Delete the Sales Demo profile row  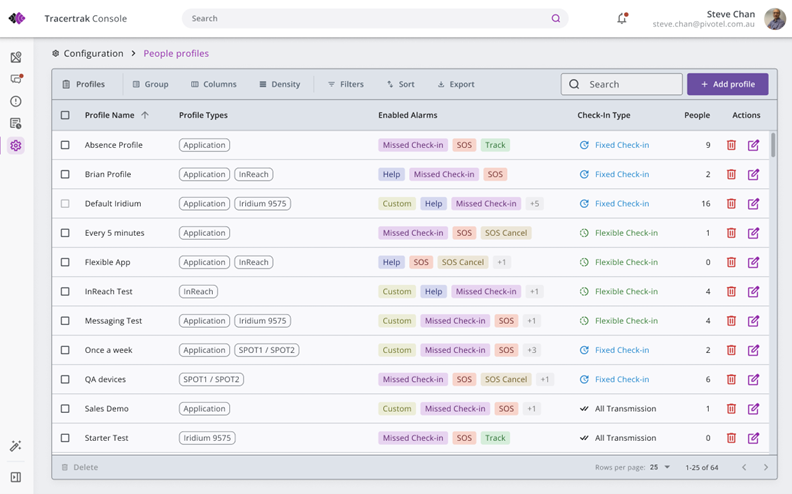pos(731,409)
